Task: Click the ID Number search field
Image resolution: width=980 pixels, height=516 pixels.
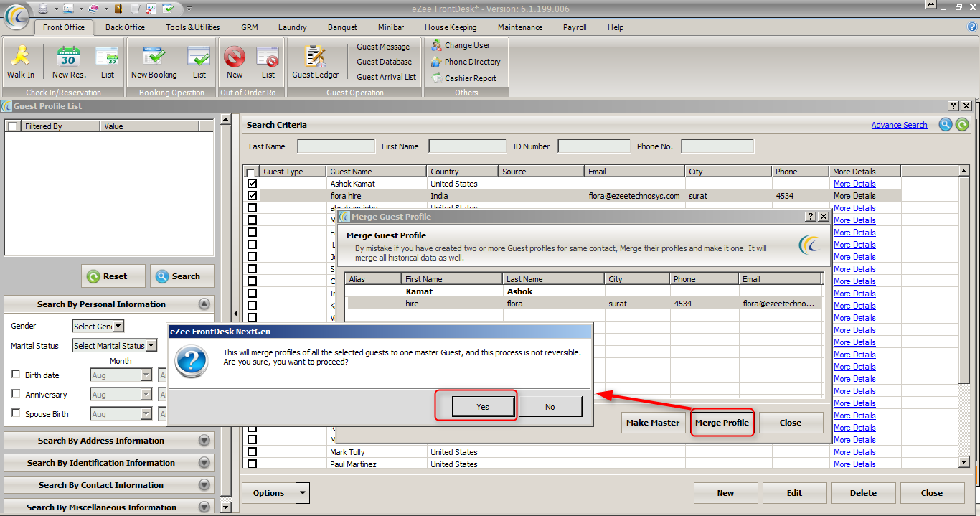Action: [x=594, y=146]
